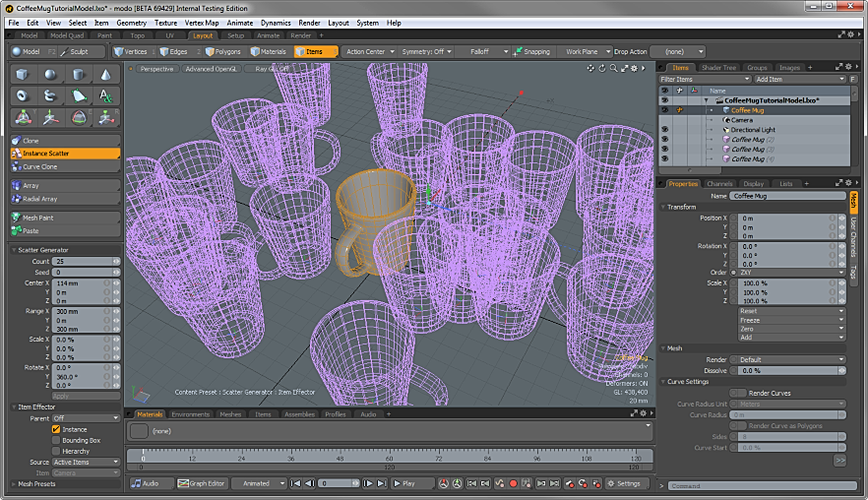Click the red record keyframe icon
868x500 pixels.
(x=513, y=483)
